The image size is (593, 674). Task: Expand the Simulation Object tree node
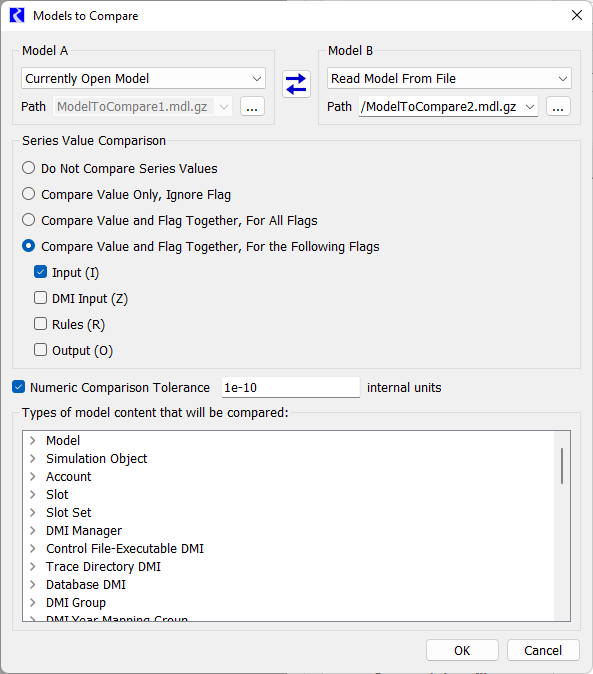[x=33, y=459]
